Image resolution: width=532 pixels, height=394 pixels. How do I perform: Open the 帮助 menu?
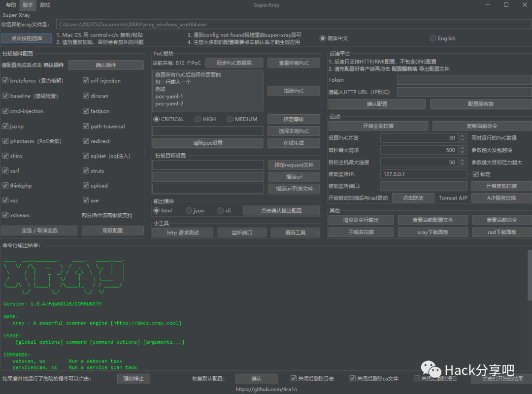click(x=11, y=5)
